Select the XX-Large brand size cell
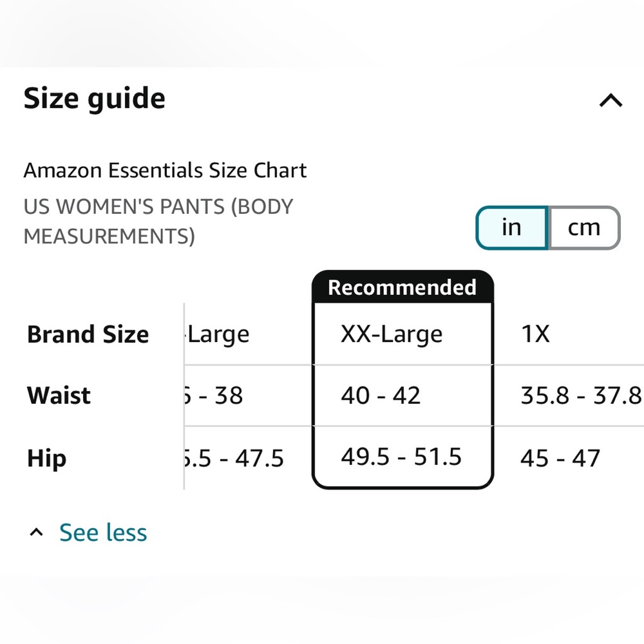Image resolution: width=644 pixels, height=644 pixels. 392,334
